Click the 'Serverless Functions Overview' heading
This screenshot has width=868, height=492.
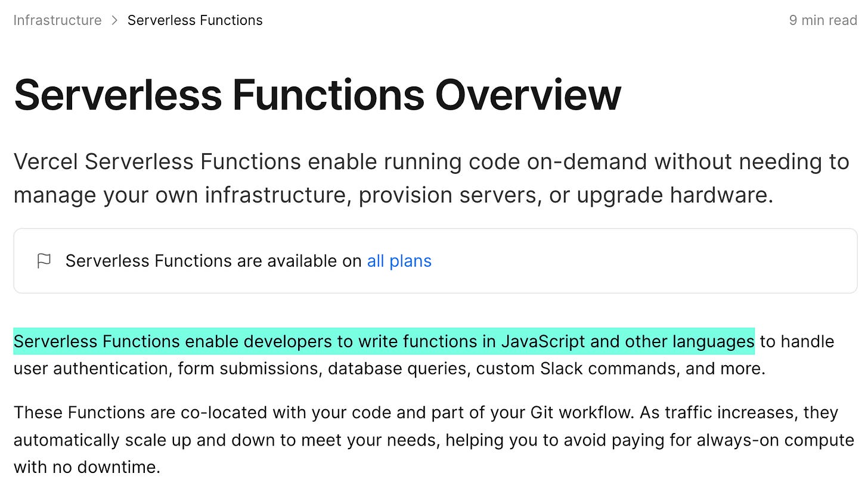coord(317,95)
